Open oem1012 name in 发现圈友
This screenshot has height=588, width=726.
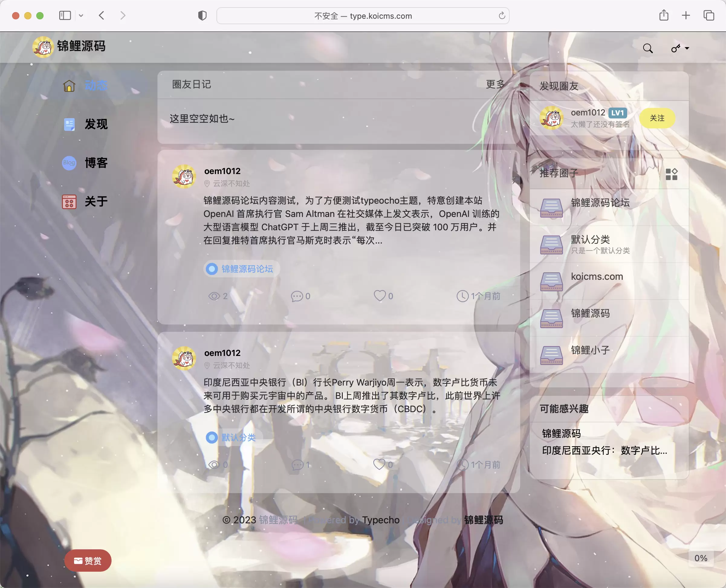(588, 113)
